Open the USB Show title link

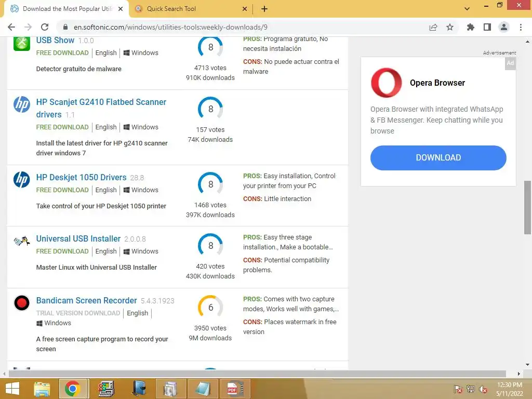point(55,40)
